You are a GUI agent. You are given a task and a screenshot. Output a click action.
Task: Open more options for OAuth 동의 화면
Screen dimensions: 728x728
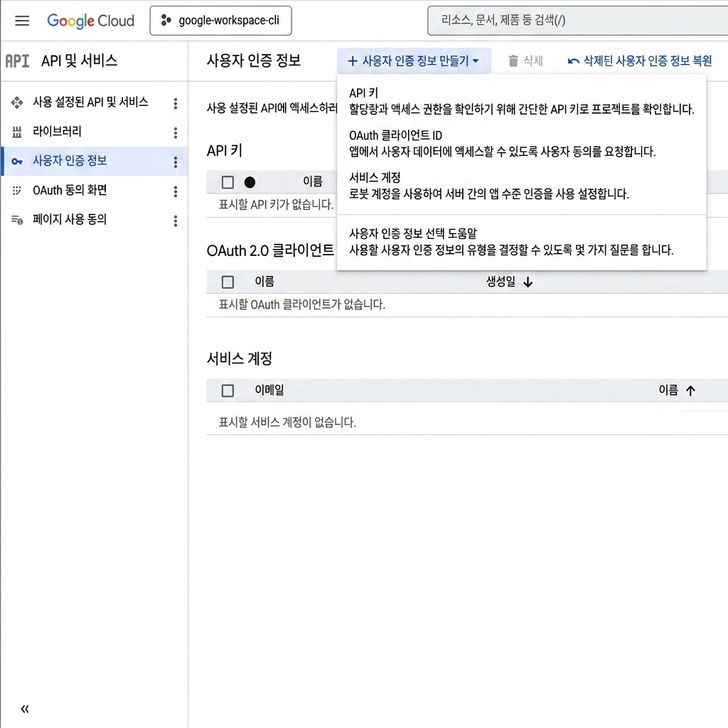[176, 191]
